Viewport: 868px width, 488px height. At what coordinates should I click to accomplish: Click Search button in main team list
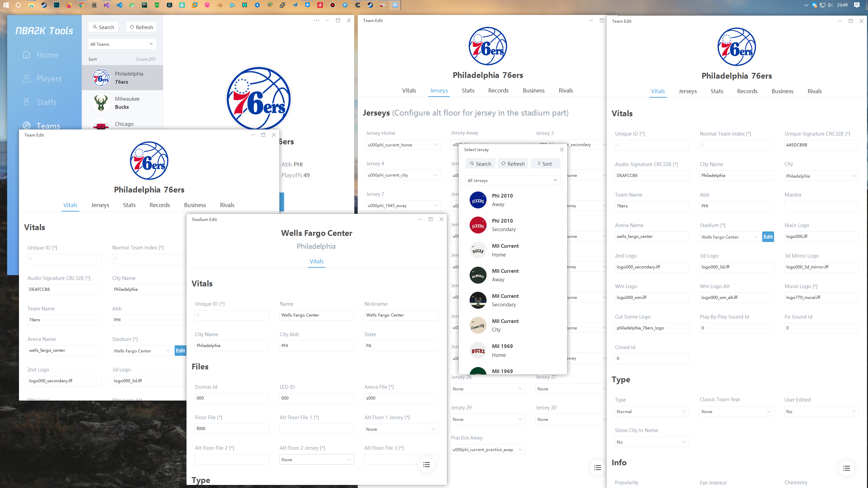pos(103,27)
